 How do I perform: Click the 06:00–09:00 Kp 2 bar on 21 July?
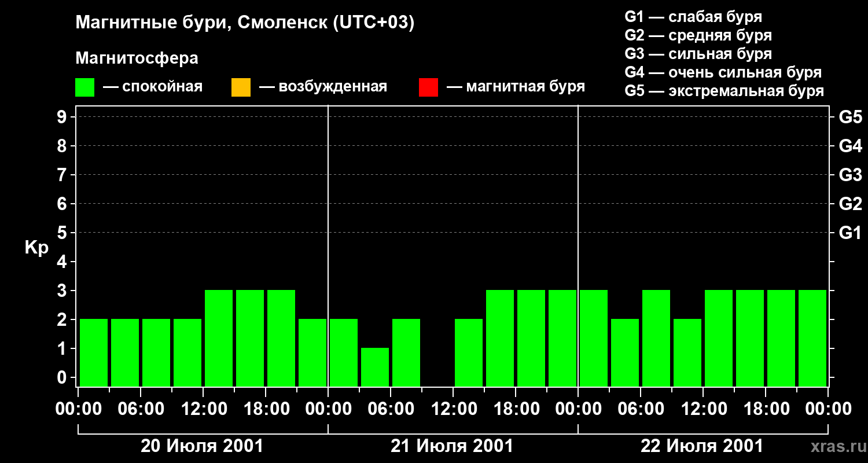(406, 352)
